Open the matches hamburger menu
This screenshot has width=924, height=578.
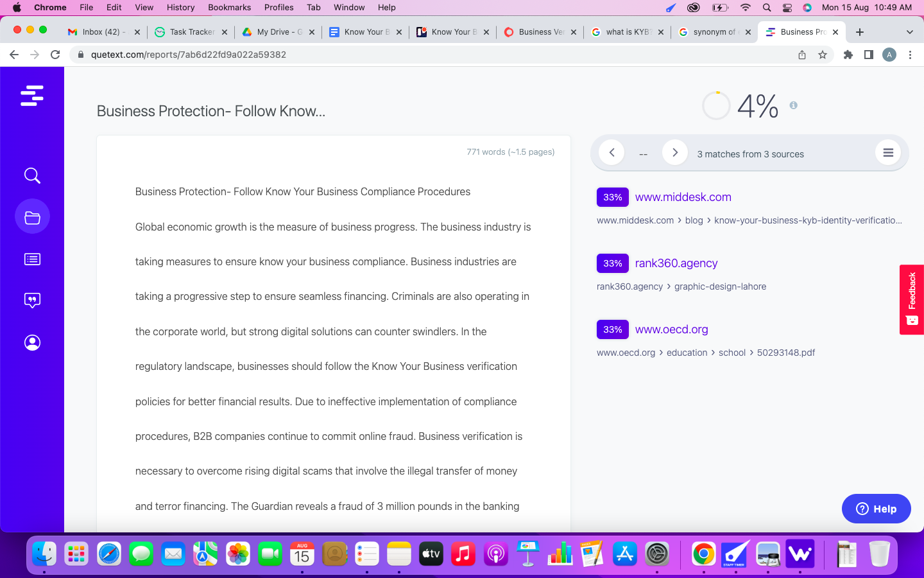[x=888, y=153]
